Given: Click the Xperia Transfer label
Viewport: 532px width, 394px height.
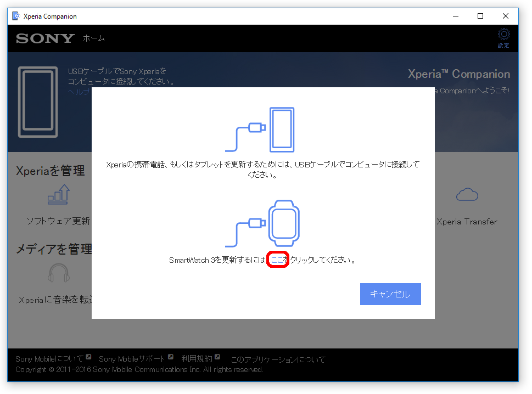Looking at the screenshot, I should click(x=467, y=222).
